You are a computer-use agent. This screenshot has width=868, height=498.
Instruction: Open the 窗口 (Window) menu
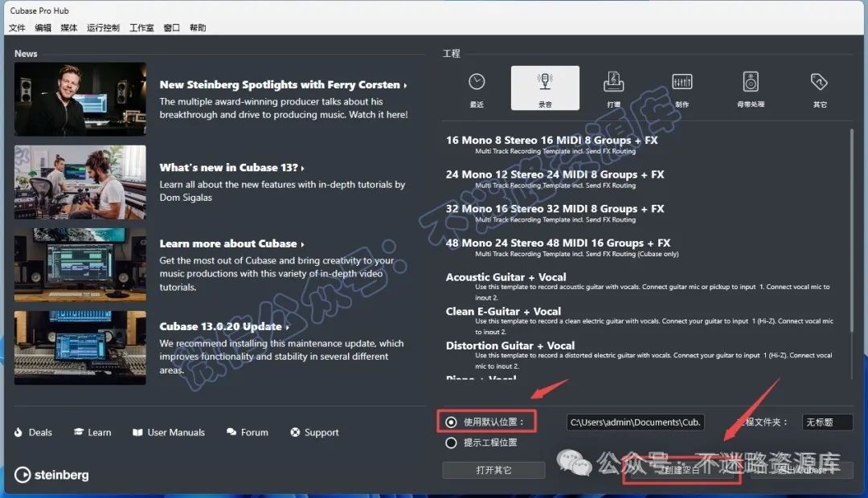172,27
